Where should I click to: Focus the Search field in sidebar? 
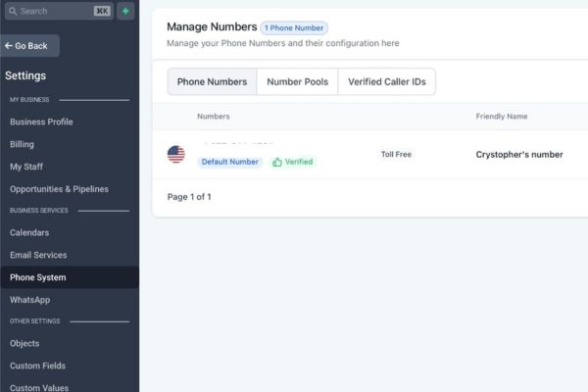click(x=59, y=11)
